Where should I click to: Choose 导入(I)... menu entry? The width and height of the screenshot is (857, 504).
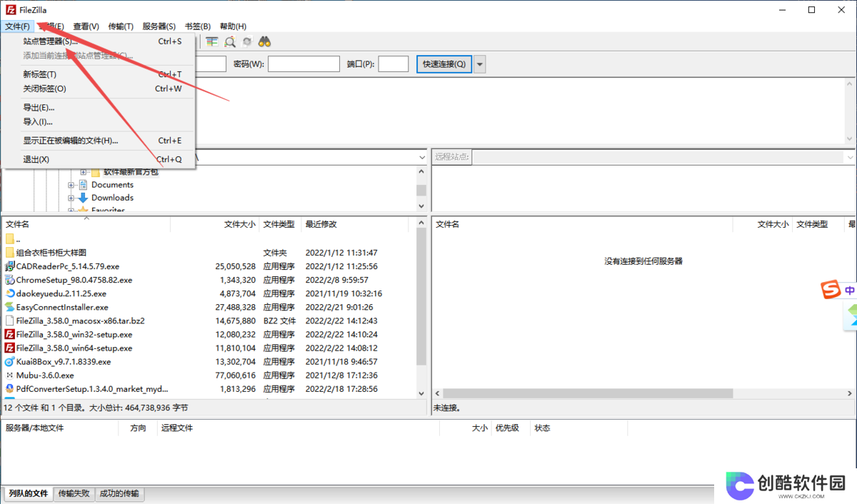(99, 122)
